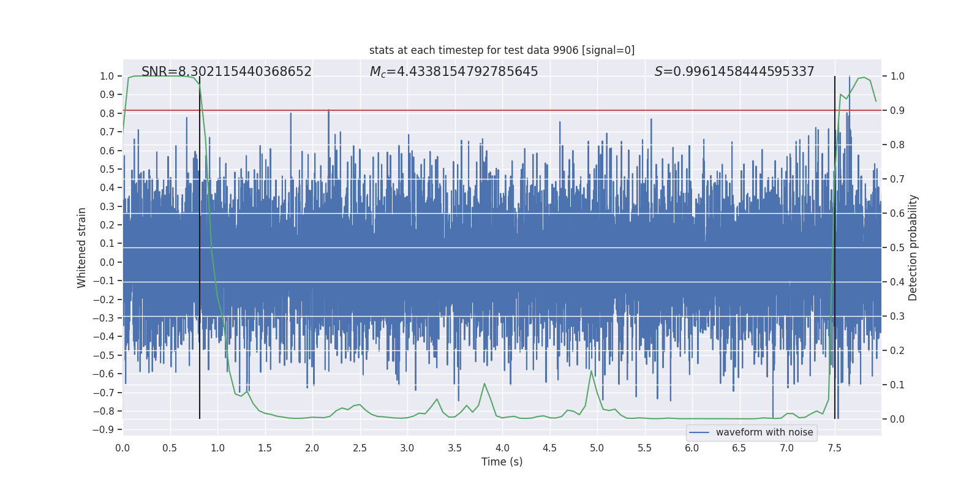Click the 'Detection probability' right axis label
This screenshot has width=980, height=490.
click(x=913, y=247)
